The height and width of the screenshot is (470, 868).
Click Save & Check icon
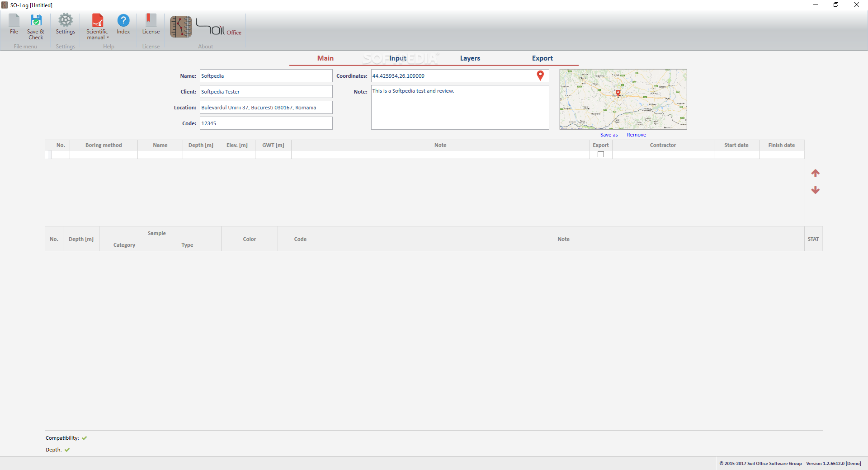pyautogui.click(x=36, y=27)
